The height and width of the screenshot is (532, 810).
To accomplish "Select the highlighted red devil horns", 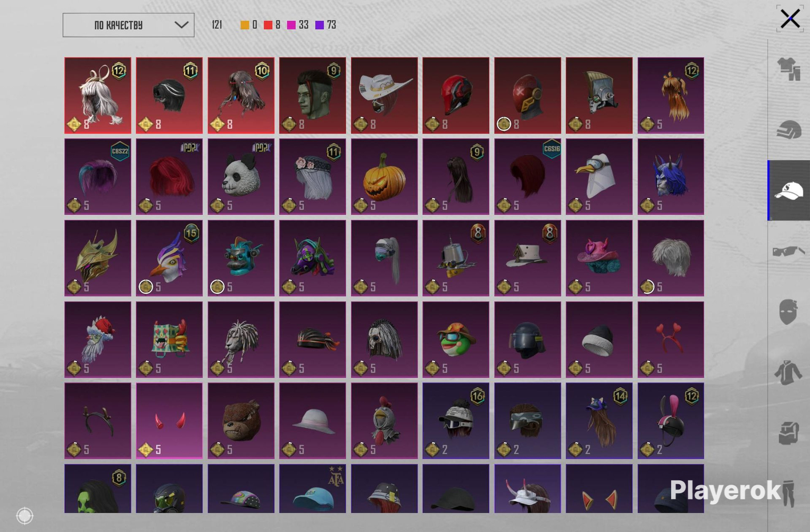I will click(x=170, y=421).
